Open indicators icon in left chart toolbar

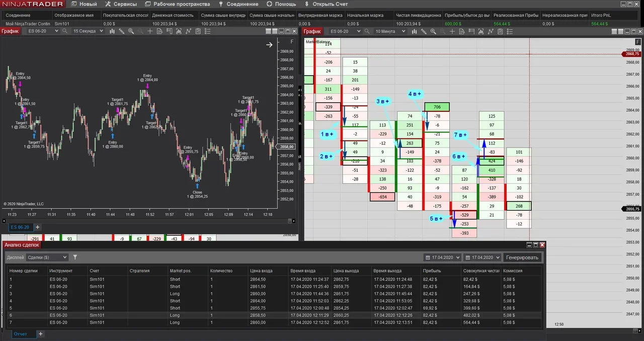pos(188,31)
